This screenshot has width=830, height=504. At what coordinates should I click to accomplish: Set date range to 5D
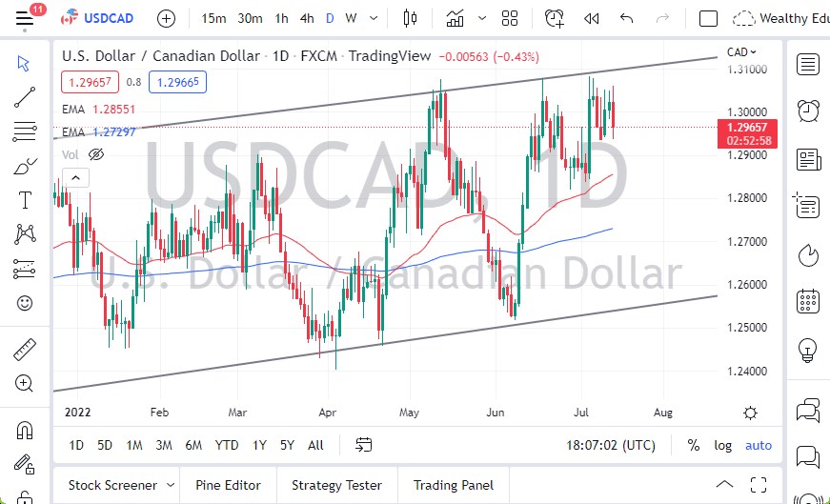coord(105,445)
